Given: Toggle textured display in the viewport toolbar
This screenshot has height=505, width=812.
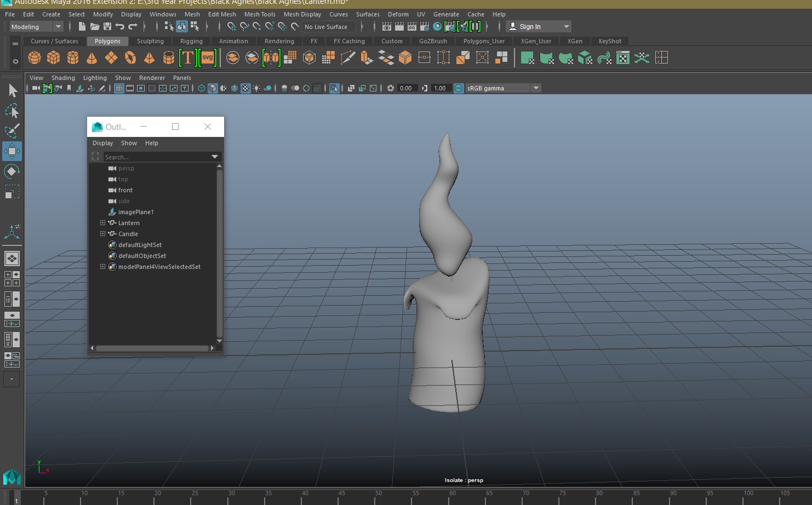Looking at the screenshot, I should click(x=245, y=88).
